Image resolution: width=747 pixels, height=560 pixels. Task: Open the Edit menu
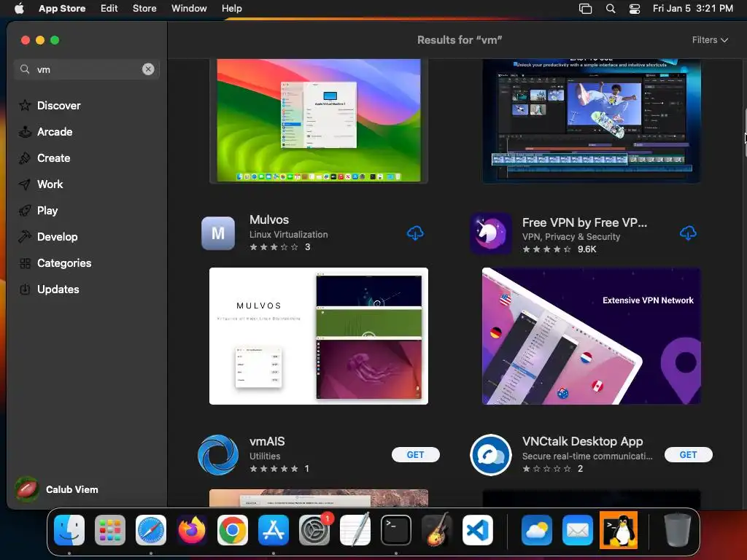109,8
